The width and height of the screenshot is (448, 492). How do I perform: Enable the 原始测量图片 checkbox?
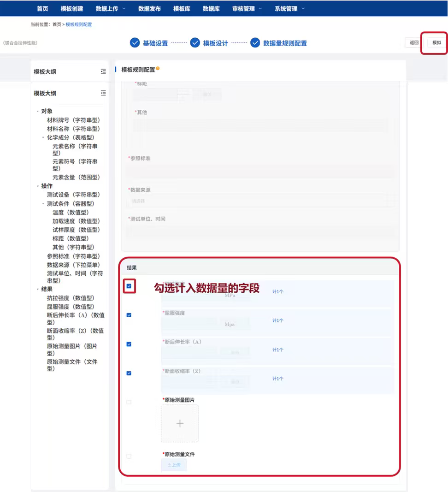pyautogui.click(x=129, y=402)
